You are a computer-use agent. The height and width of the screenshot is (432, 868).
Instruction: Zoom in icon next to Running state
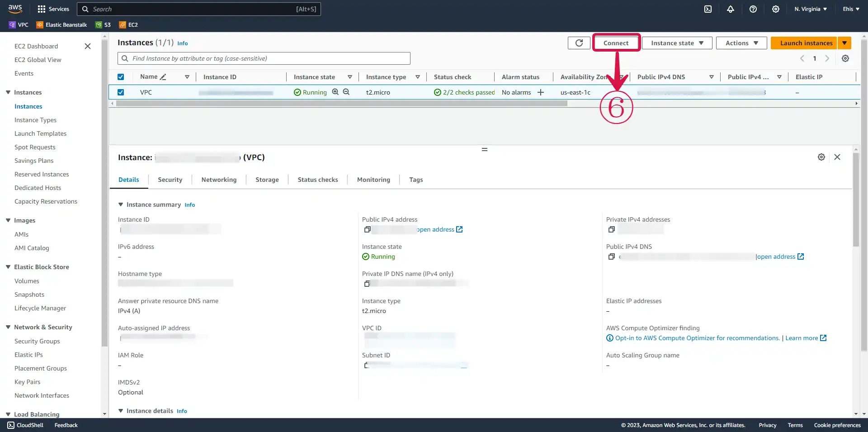click(x=335, y=92)
